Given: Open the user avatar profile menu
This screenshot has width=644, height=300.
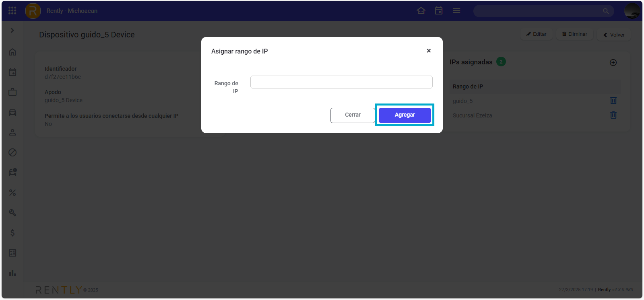Looking at the screenshot, I should click(632, 11).
